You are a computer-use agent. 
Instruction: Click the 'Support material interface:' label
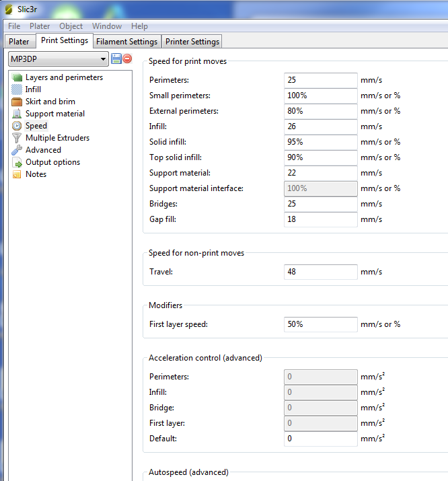196,188
